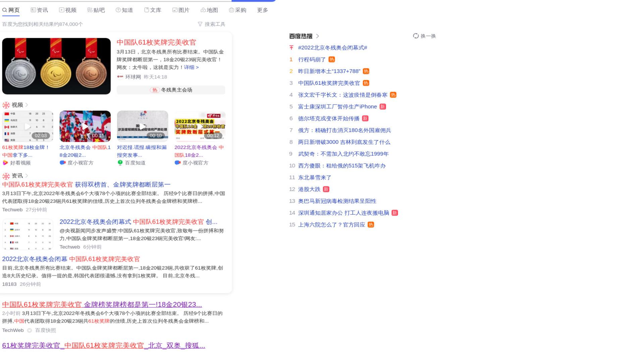Click the 冬残奥主会场 hot button

click(171, 90)
